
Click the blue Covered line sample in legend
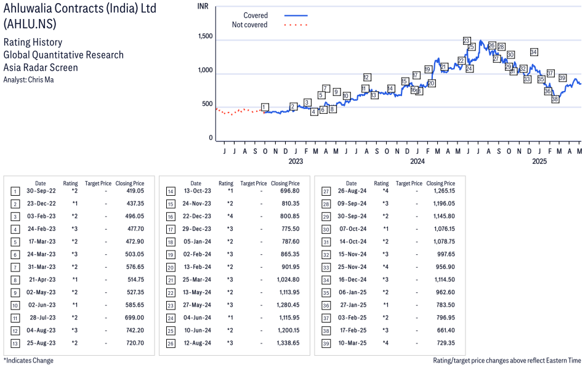(296, 16)
